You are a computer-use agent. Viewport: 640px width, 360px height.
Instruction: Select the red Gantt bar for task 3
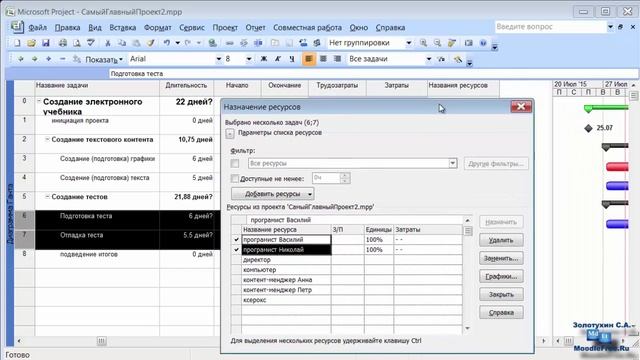(x=617, y=167)
